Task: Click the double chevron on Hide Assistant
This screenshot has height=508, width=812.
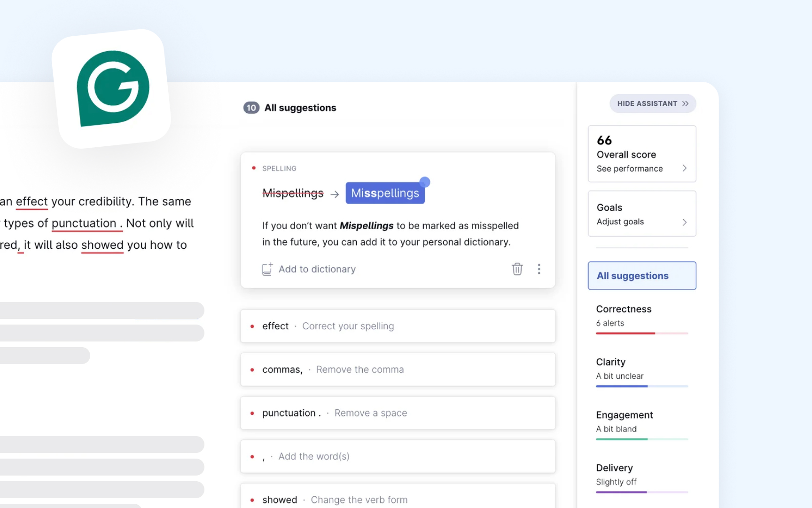Action: (686, 103)
